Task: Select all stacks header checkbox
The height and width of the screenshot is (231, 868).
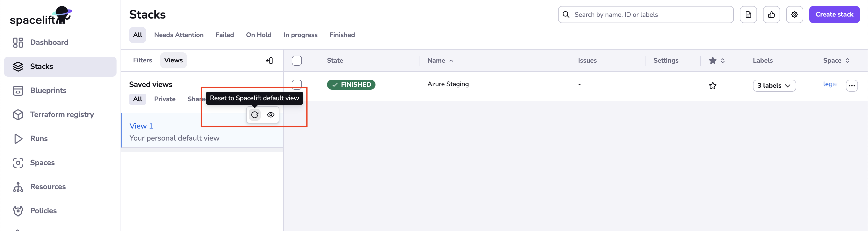Action: pyautogui.click(x=297, y=61)
